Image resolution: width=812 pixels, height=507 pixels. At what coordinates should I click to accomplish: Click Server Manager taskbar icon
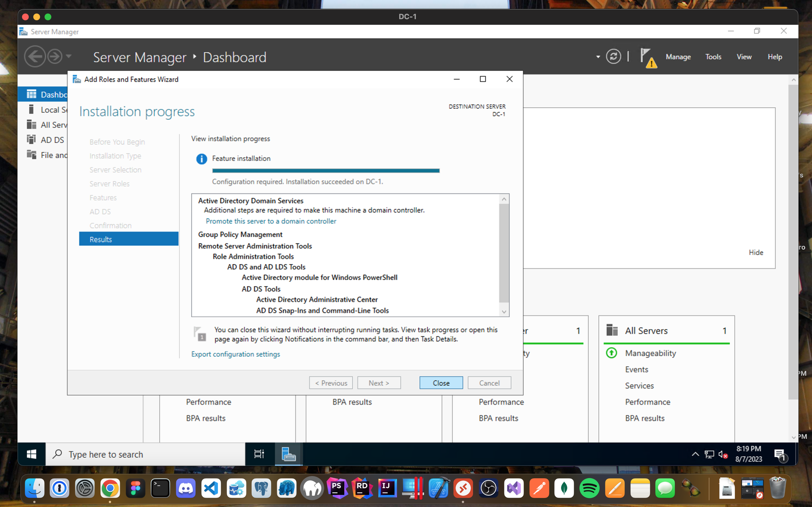(x=288, y=454)
